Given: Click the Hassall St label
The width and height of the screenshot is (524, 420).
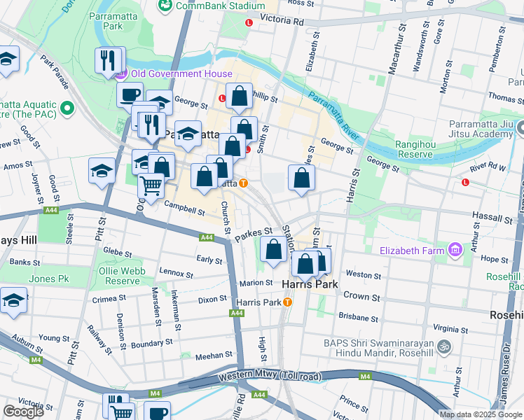Looking at the screenshot, I should [492, 218].
